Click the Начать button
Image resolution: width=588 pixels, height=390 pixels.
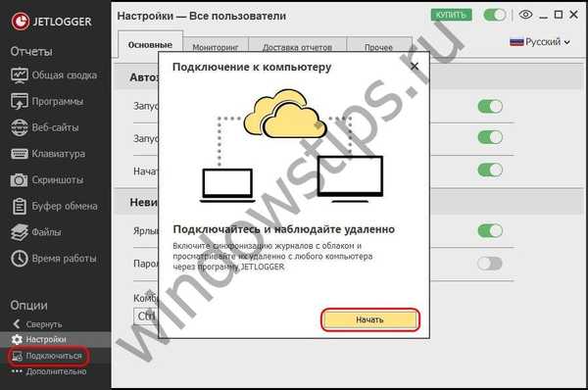coord(370,319)
